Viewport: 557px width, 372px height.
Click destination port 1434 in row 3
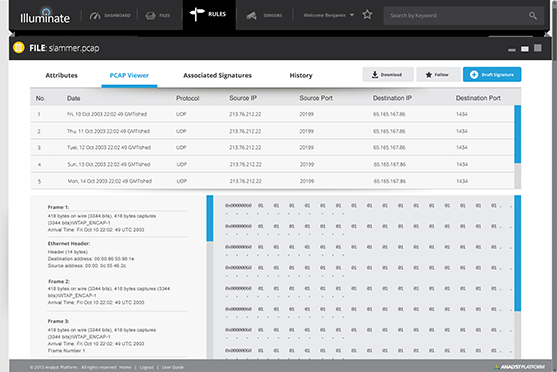(x=462, y=147)
